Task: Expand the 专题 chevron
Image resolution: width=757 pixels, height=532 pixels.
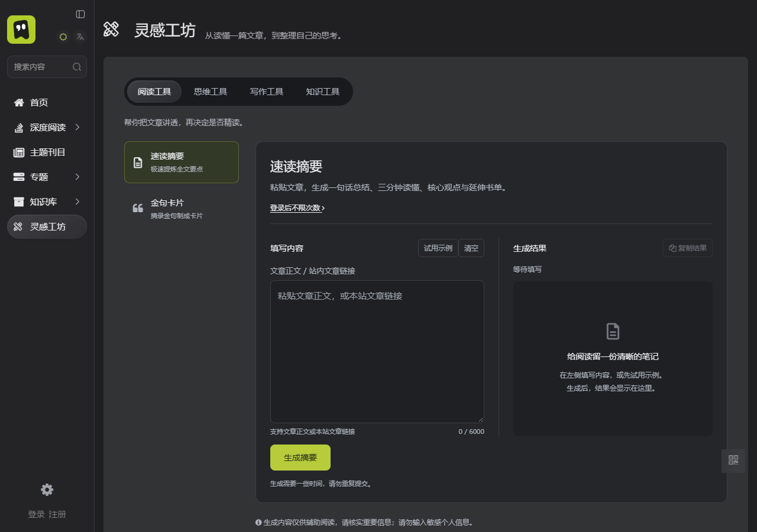Action: [77, 177]
